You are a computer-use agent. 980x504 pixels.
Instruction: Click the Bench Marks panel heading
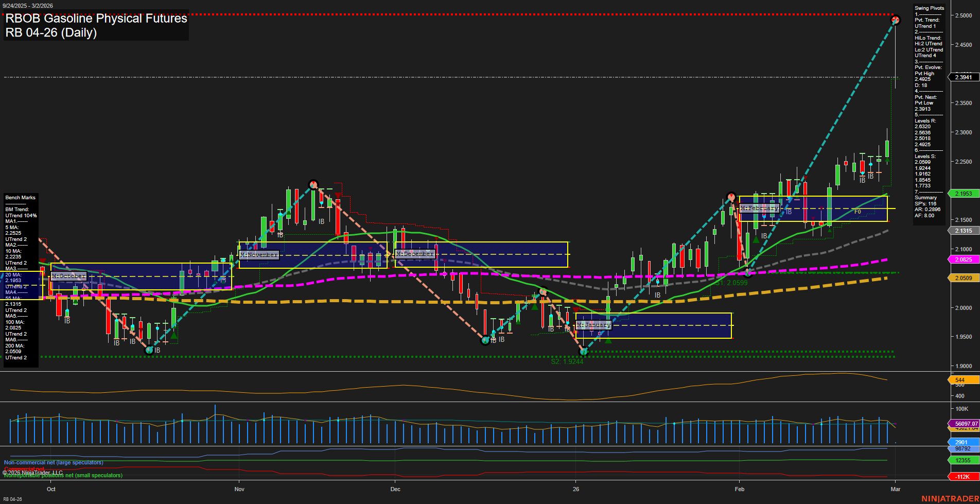click(21, 198)
